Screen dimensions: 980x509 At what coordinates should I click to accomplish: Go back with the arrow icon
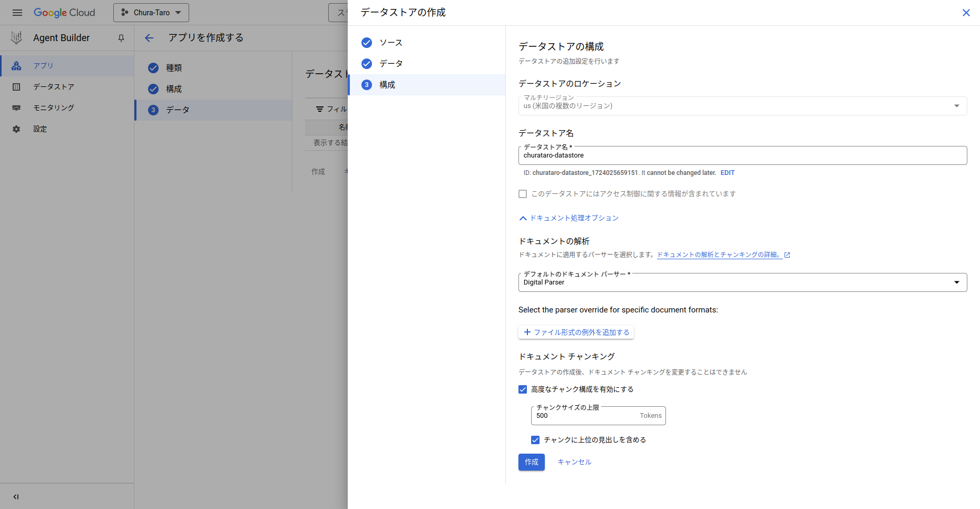[x=149, y=38]
